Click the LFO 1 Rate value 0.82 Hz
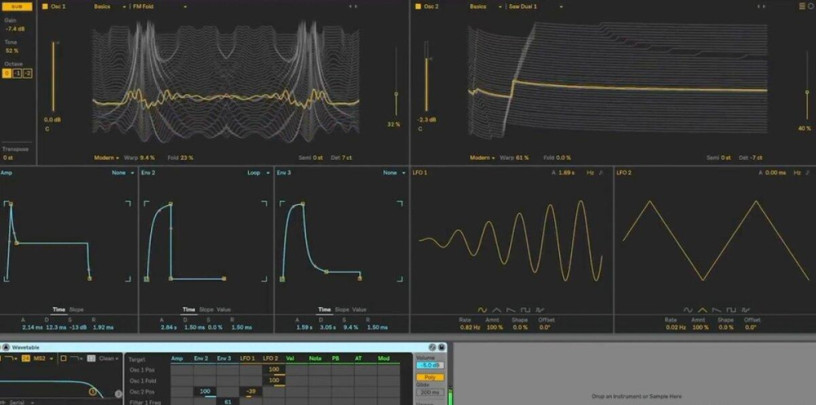Image resolution: width=816 pixels, height=405 pixels. point(468,327)
